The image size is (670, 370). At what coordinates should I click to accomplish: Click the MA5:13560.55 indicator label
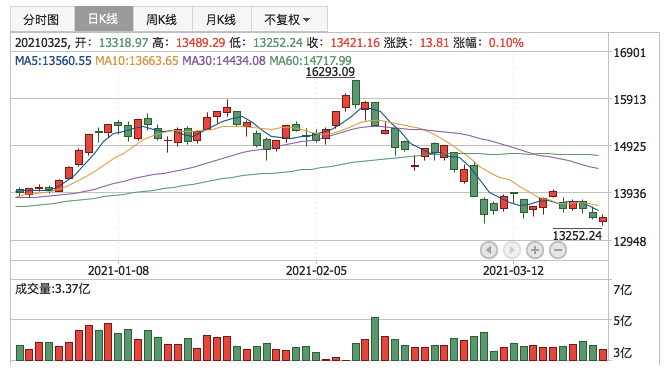(x=53, y=61)
